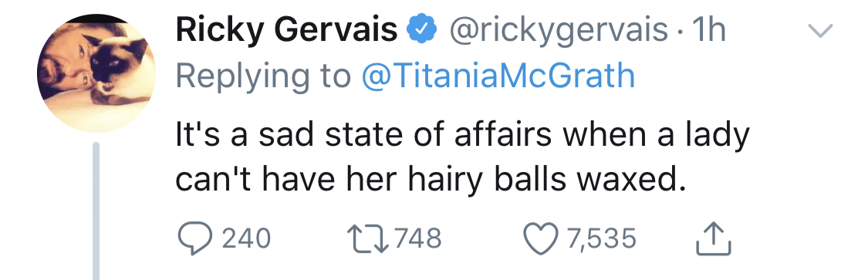Like the tweet with the heart icon

(540, 239)
